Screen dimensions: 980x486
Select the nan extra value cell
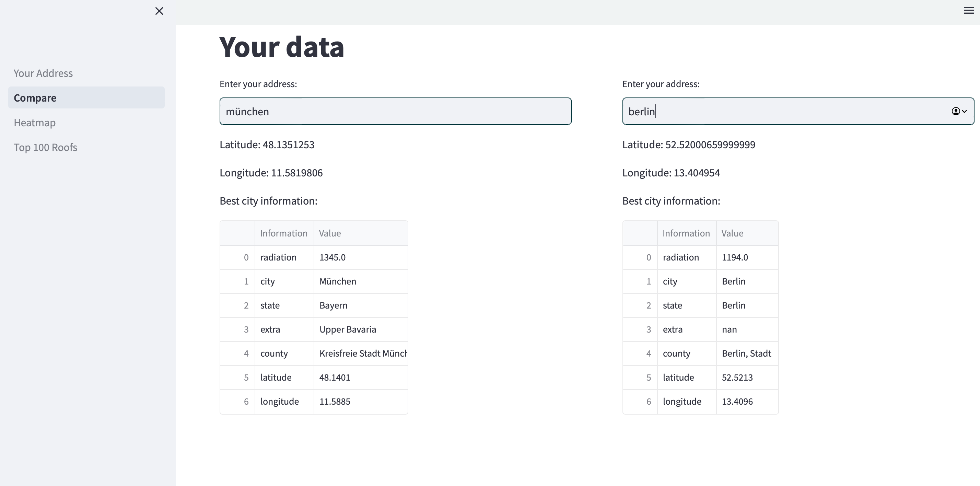[x=747, y=329]
